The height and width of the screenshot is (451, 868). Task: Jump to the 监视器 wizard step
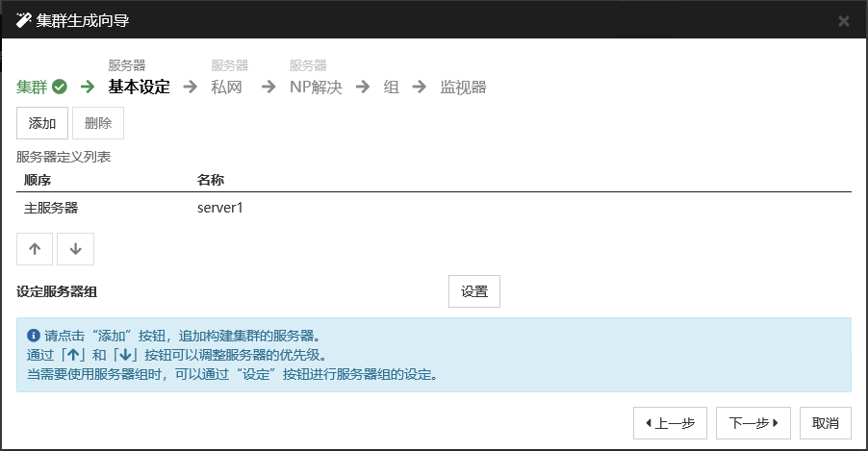tap(463, 88)
